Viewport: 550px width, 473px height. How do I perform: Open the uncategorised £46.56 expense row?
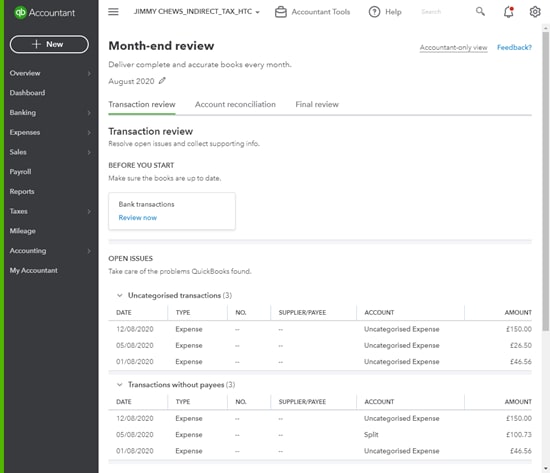coord(320,361)
